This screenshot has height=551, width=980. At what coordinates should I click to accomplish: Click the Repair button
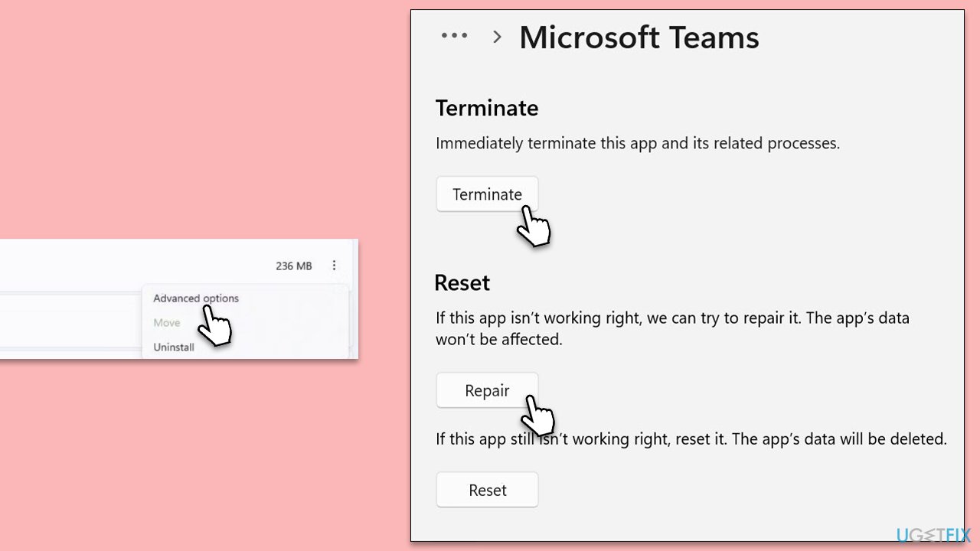(x=487, y=390)
